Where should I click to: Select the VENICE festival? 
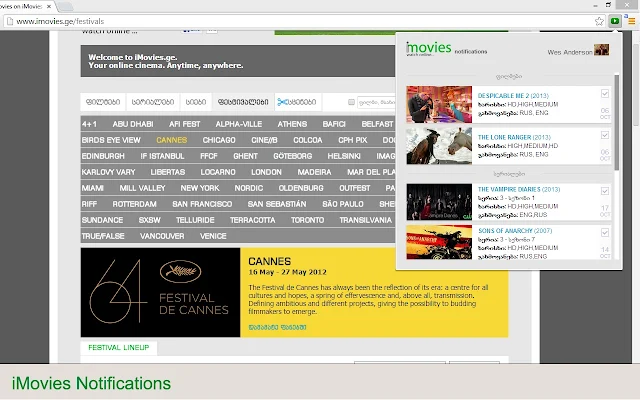pyautogui.click(x=213, y=236)
